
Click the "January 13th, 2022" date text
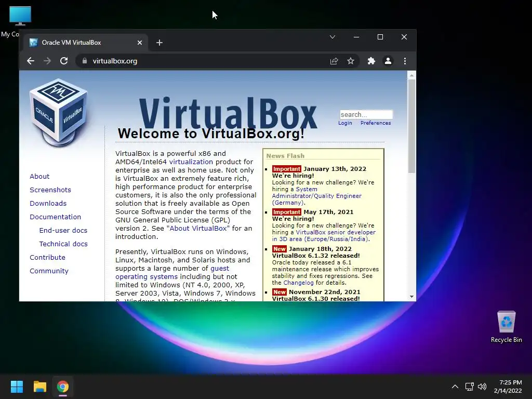point(335,169)
